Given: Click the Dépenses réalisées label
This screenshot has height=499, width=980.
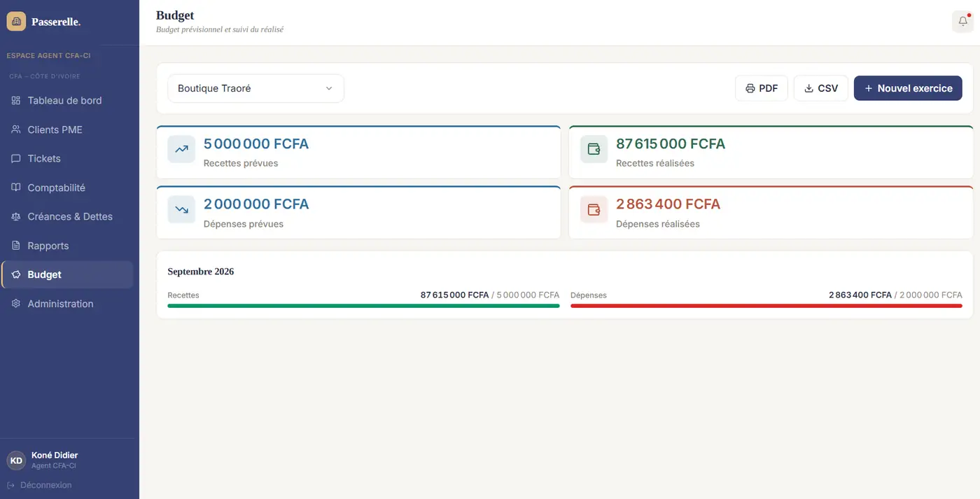Looking at the screenshot, I should click(x=658, y=224).
